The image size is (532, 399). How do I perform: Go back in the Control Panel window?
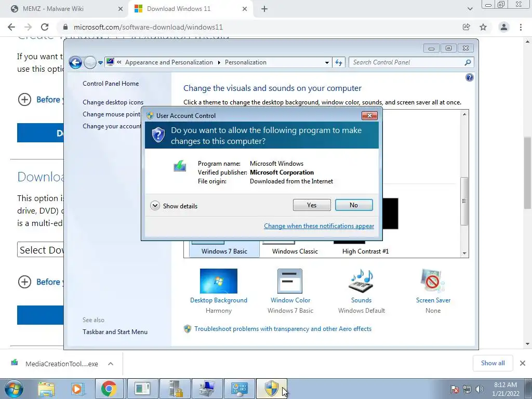point(75,62)
